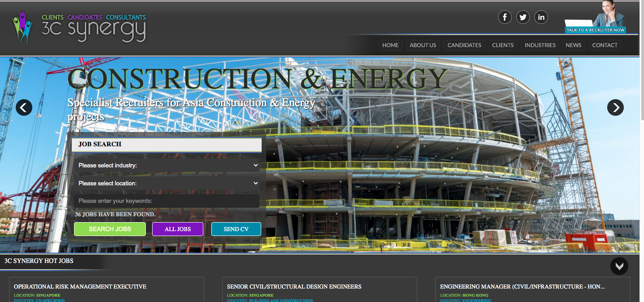Open the CANDIDATES menu item
The width and height of the screenshot is (644, 302).
(464, 45)
